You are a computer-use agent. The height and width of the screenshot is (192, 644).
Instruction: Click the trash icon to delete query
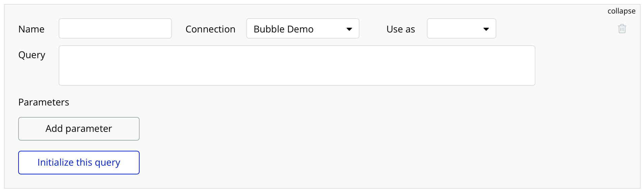click(x=622, y=29)
